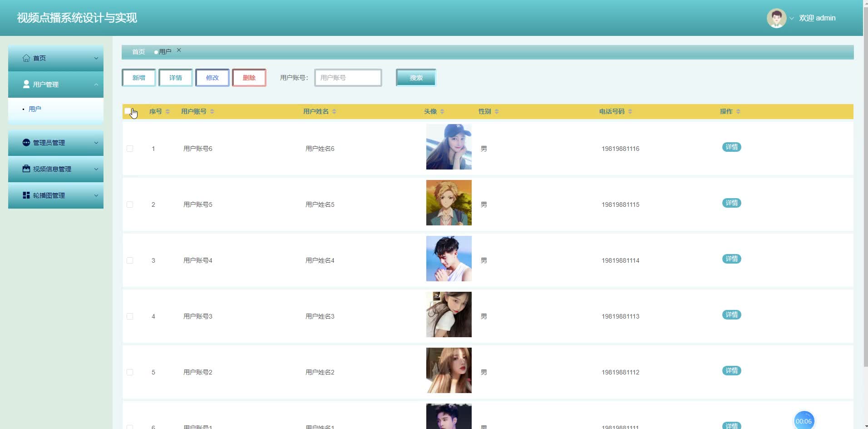This screenshot has height=429, width=868.
Task: Open 详情 for 用户账号6 row
Action: point(732,147)
